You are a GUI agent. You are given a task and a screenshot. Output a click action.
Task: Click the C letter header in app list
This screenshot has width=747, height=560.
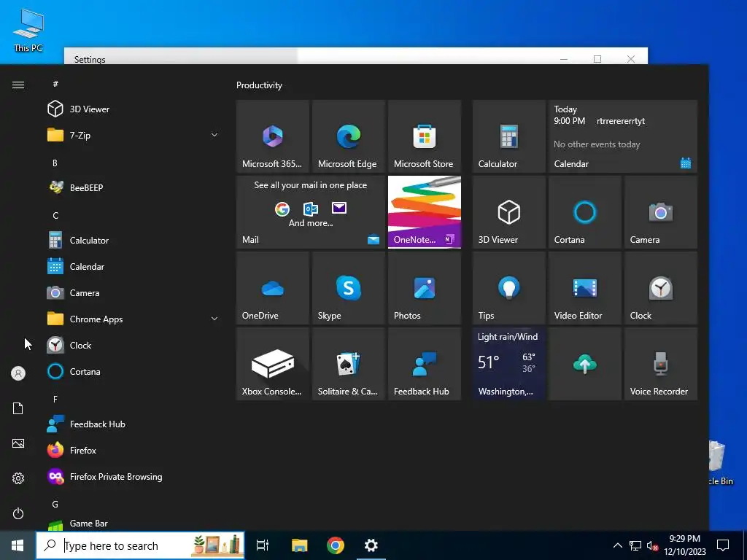pos(55,215)
